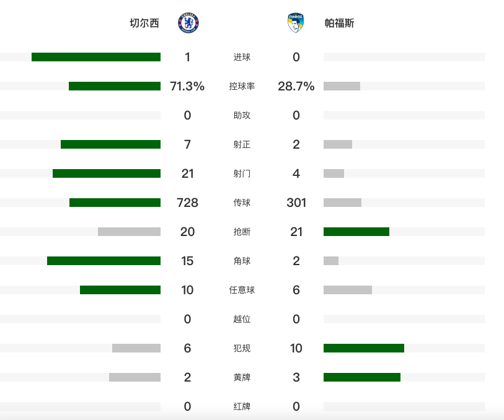Click Pafos' 28.7% possession gray bar
The width and height of the screenshot is (504, 420).
coord(342,86)
